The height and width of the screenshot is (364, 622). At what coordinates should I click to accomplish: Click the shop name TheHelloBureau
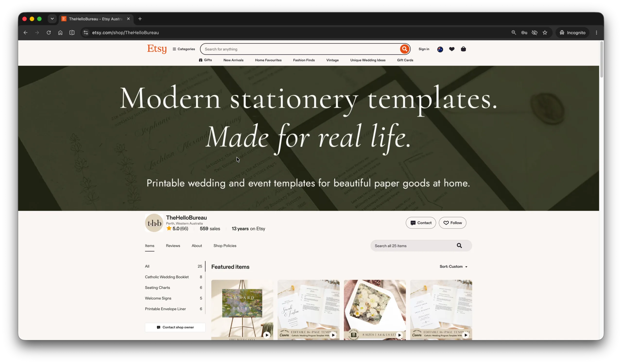(x=186, y=218)
